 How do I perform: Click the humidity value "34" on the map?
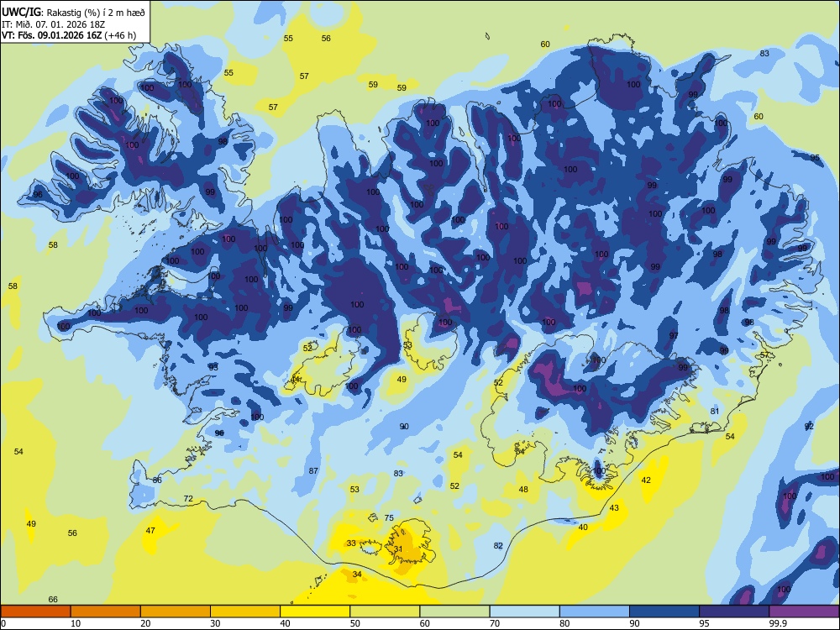(357, 575)
